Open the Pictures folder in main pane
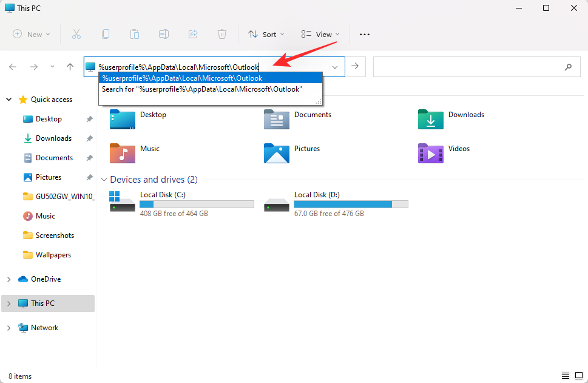 pos(292,153)
